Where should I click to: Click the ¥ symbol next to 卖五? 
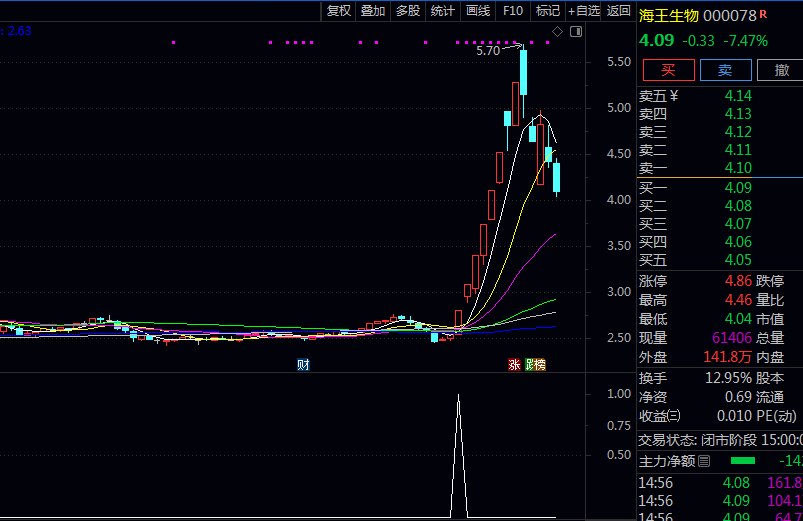674,96
